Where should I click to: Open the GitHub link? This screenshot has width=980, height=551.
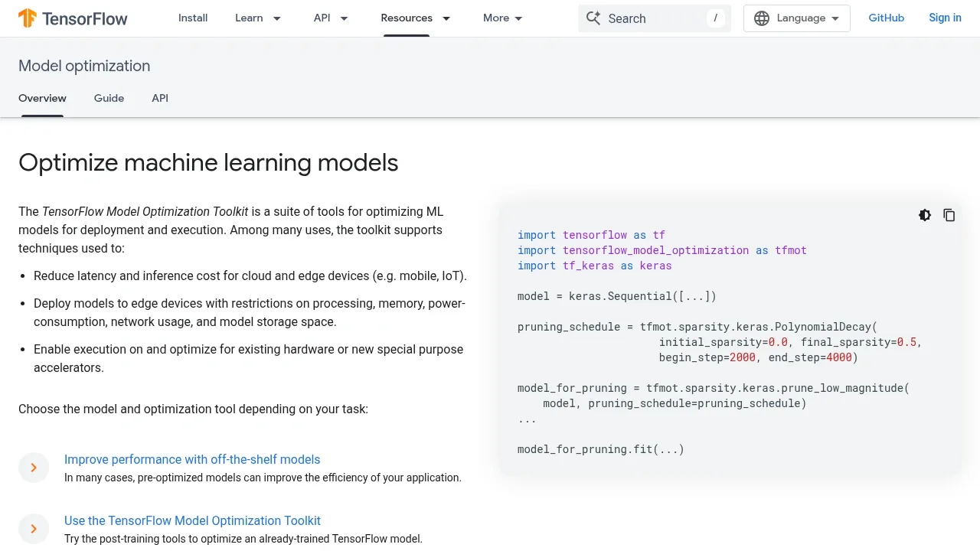887,18
